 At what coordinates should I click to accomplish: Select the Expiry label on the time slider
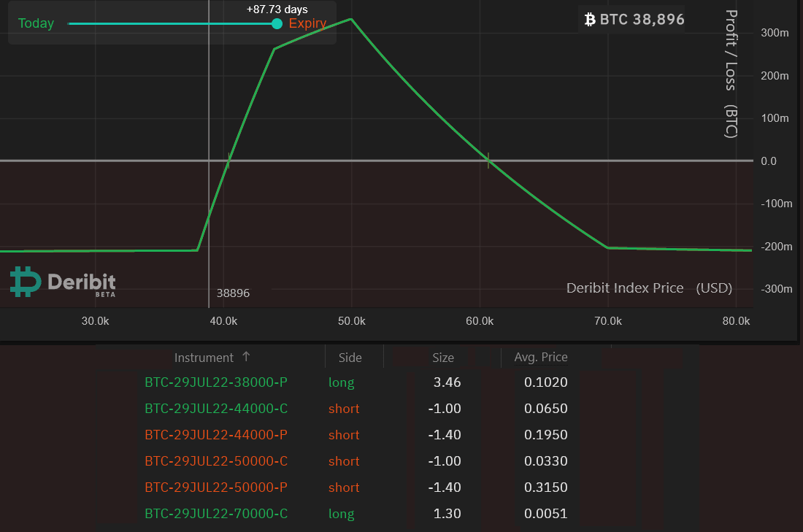coord(307,23)
